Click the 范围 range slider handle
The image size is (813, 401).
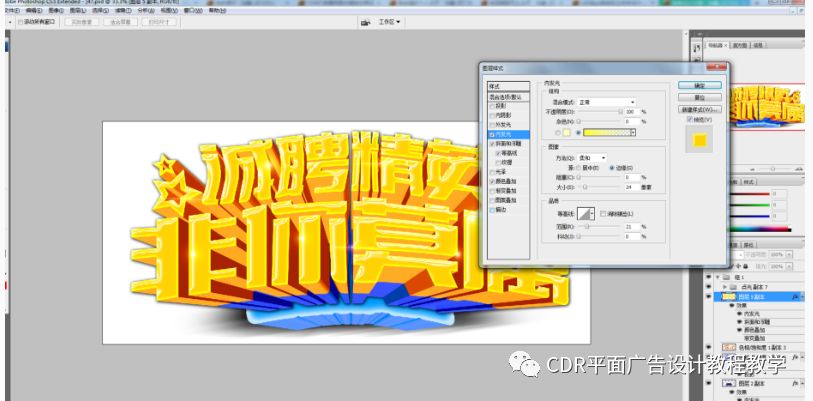(587, 227)
